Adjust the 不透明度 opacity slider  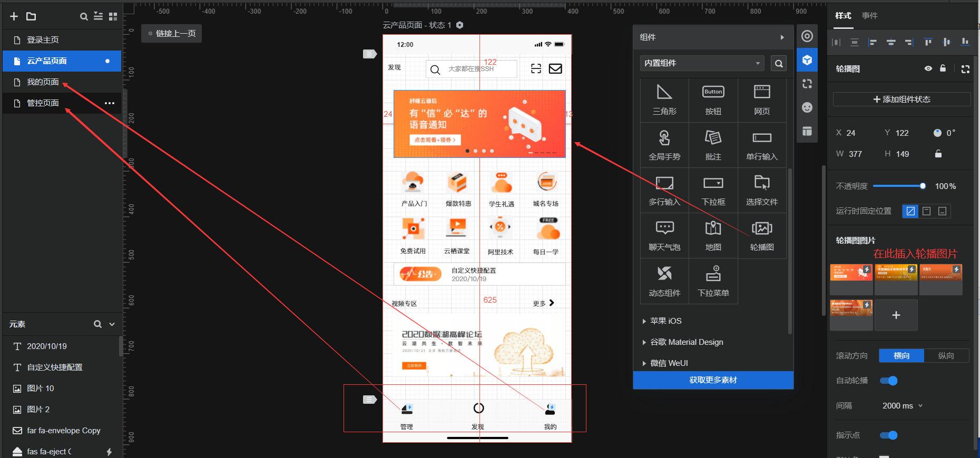898,186
